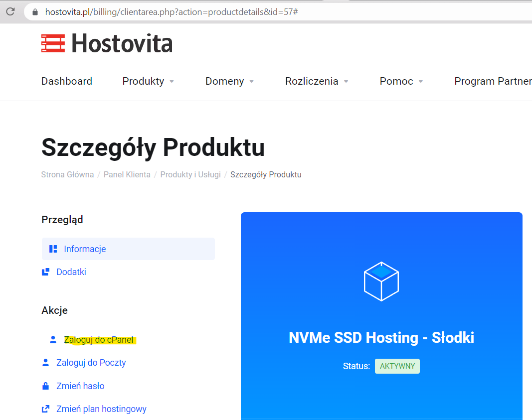The width and height of the screenshot is (532, 420).
Task: Click the NVMe SSD Hosting - Słodki title
Action: [x=381, y=338]
